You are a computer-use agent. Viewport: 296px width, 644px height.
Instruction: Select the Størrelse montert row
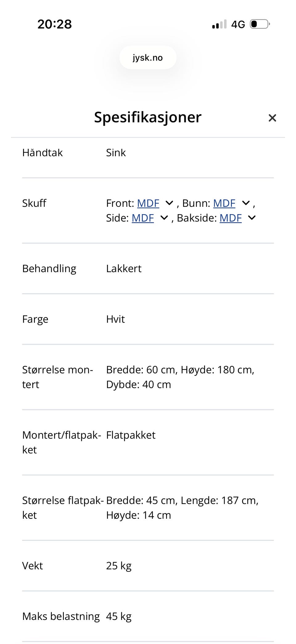pos(57,377)
